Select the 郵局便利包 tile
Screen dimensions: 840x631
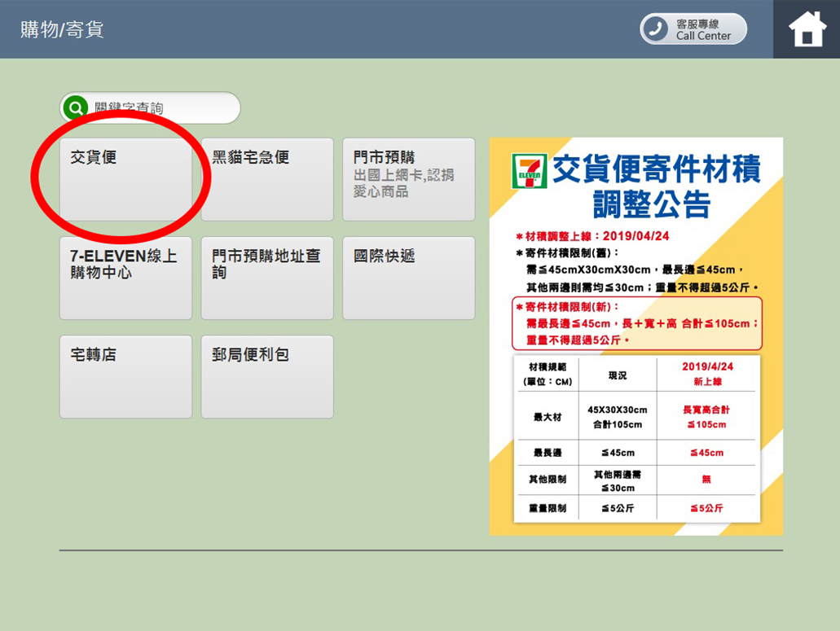[x=267, y=377]
